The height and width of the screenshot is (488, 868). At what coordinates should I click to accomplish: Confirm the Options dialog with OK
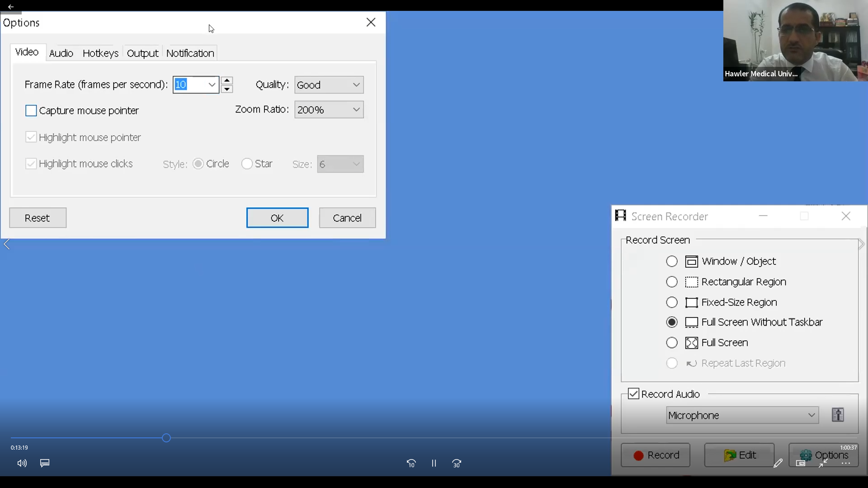(x=278, y=218)
